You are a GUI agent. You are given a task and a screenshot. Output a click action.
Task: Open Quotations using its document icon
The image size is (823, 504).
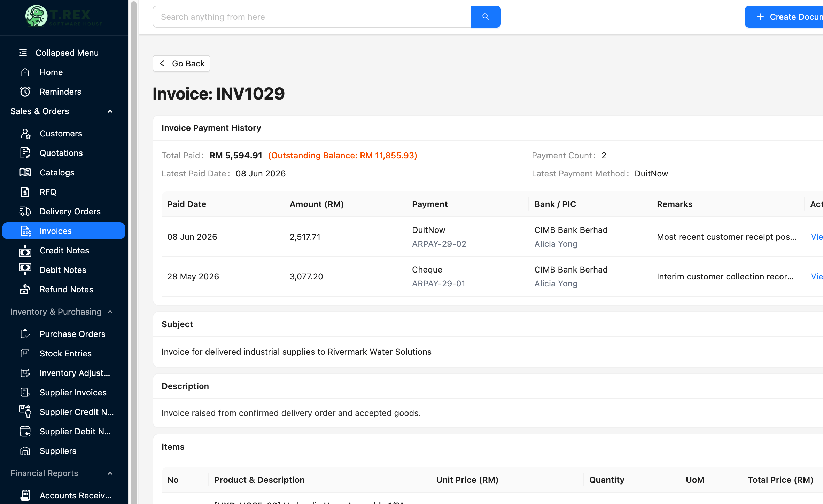click(25, 153)
